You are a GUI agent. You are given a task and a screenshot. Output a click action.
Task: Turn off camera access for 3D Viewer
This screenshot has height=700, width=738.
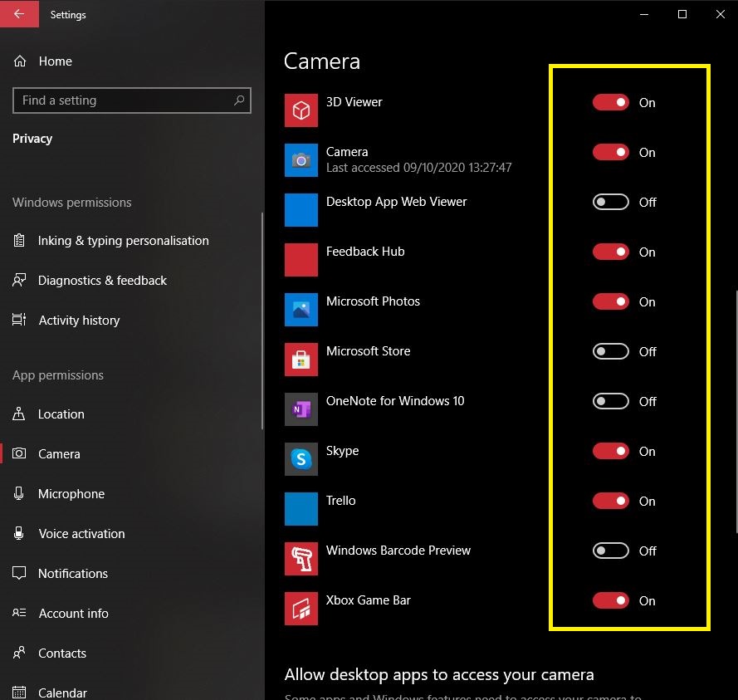[x=610, y=102]
